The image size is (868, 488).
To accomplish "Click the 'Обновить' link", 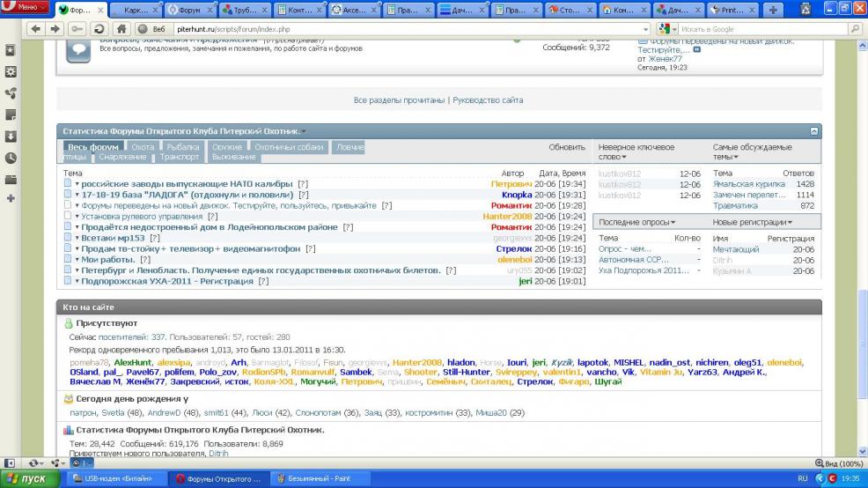I will pyautogui.click(x=567, y=147).
